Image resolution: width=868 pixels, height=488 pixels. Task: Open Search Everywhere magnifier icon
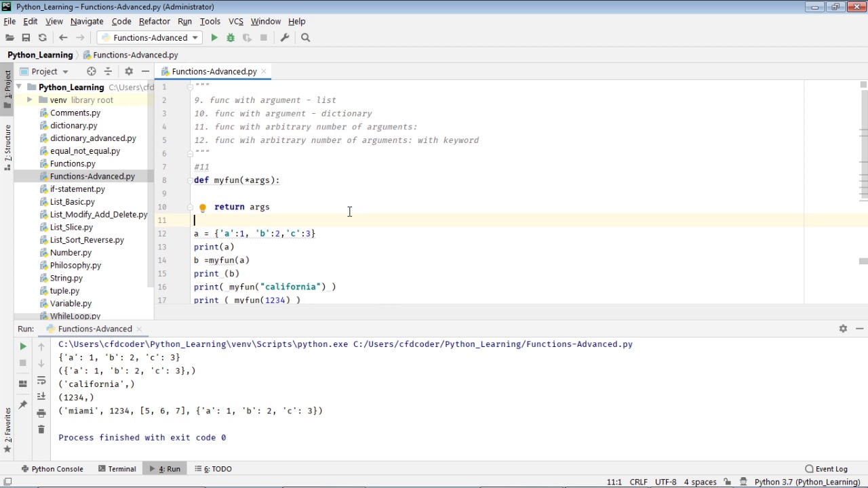tap(305, 38)
